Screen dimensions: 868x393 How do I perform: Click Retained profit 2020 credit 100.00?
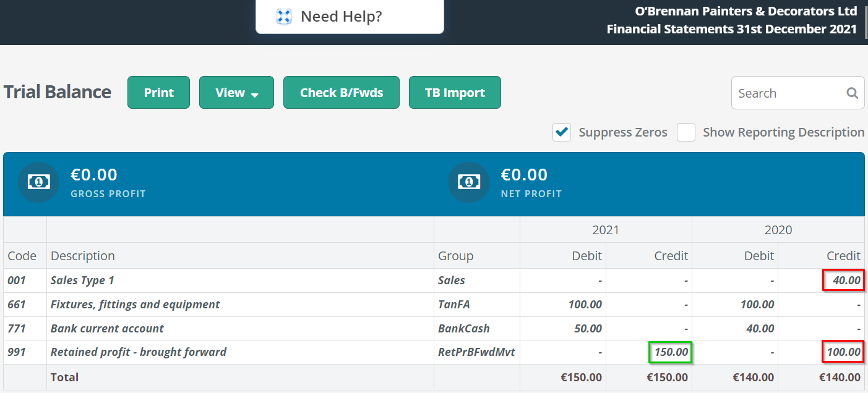tap(843, 353)
